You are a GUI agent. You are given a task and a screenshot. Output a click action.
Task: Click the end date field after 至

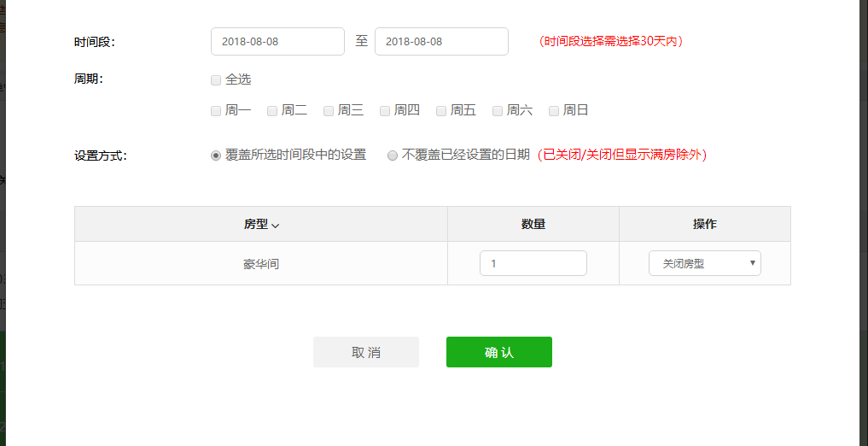coord(441,41)
